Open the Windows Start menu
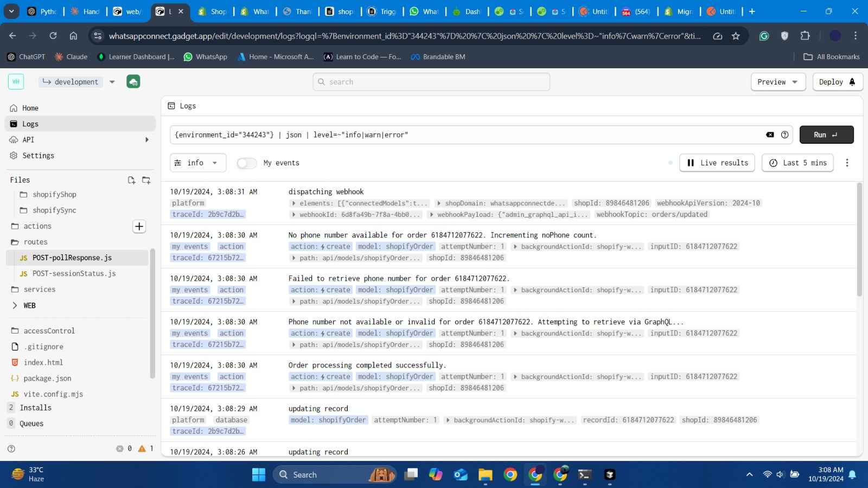This screenshot has height=488, width=868. click(x=259, y=474)
